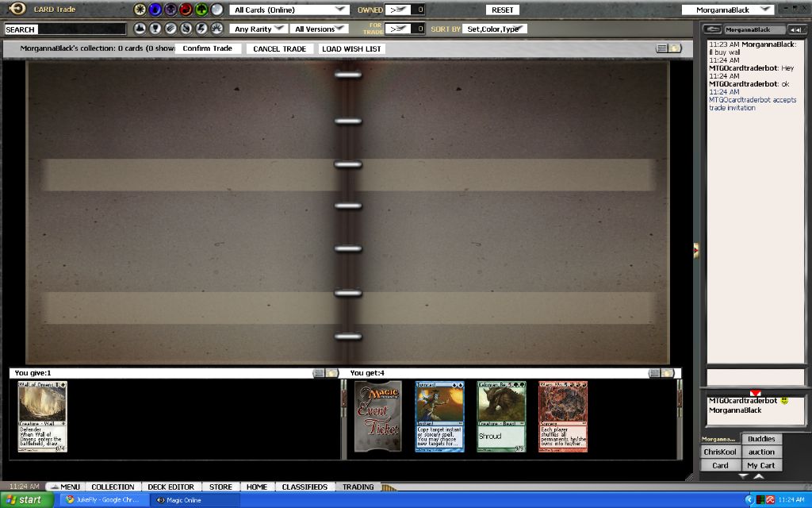Open the COLLECTION menu tab
The width and height of the screenshot is (812, 508).
pos(113,487)
